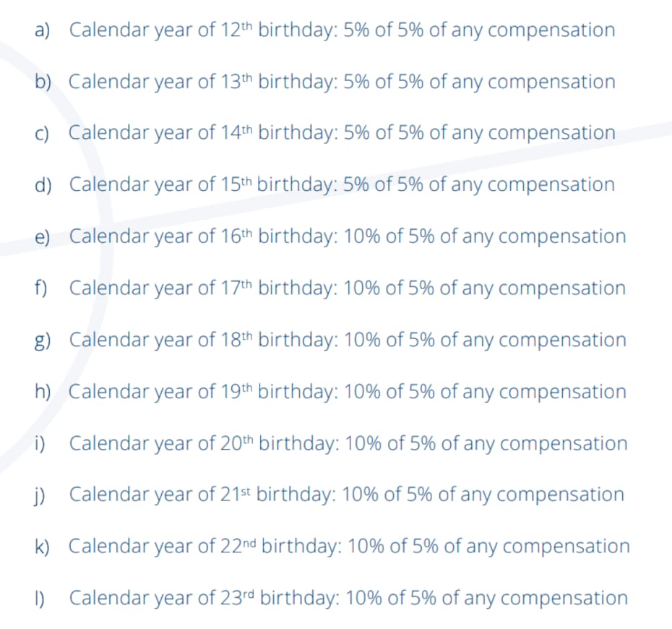Select list item d) 15th birthday
This screenshot has width=672, height=629.
[342, 185]
